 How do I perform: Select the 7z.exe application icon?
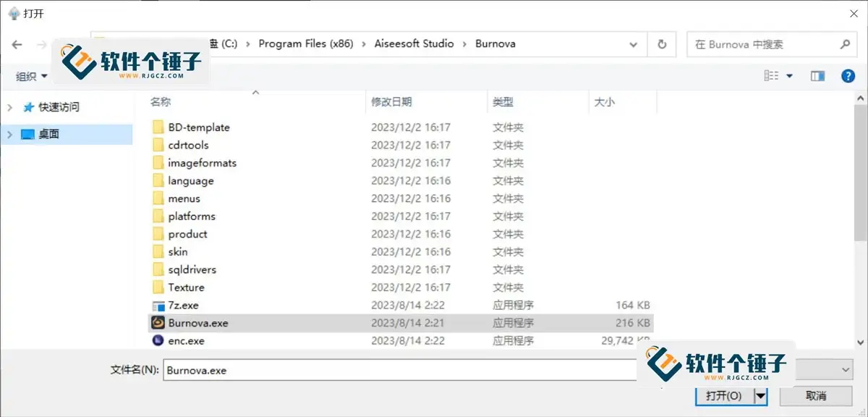click(x=159, y=306)
